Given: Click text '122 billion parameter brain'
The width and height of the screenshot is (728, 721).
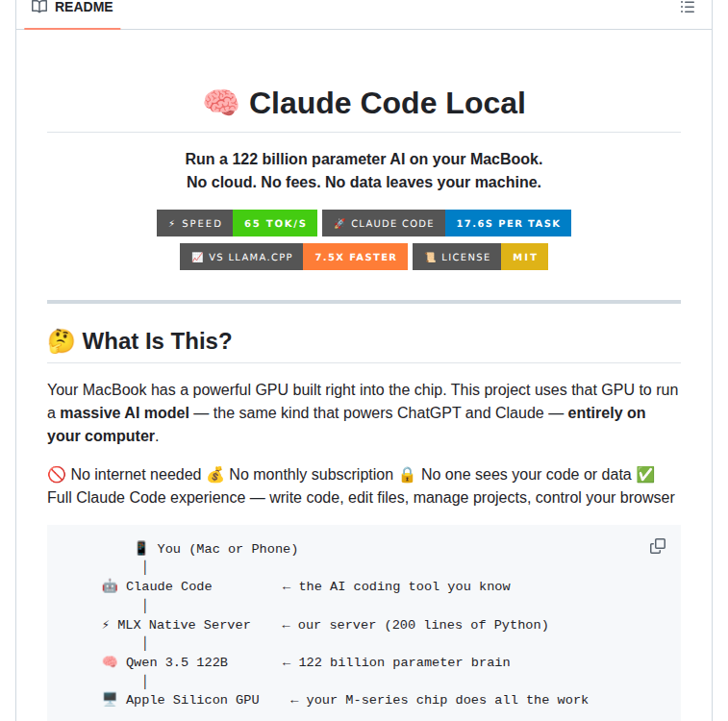Looking at the screenshot, I should (x=404, y=662).
